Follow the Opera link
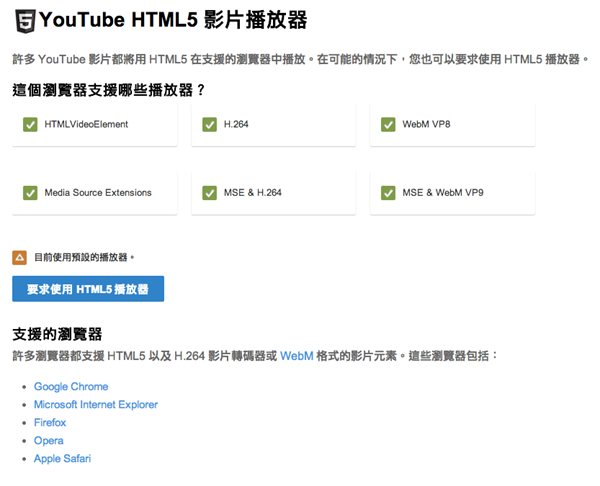Viewport: 600px width, 486px height. [48, 440]
